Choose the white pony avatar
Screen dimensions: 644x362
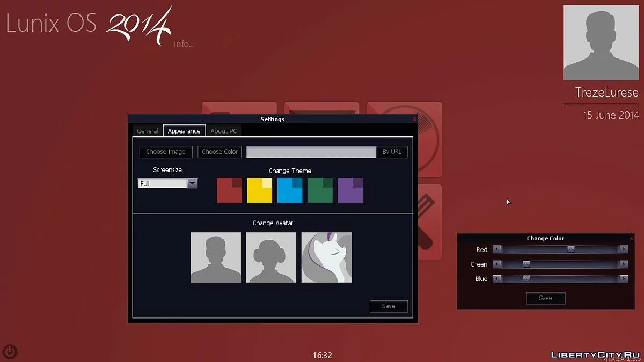coord(326,257)
